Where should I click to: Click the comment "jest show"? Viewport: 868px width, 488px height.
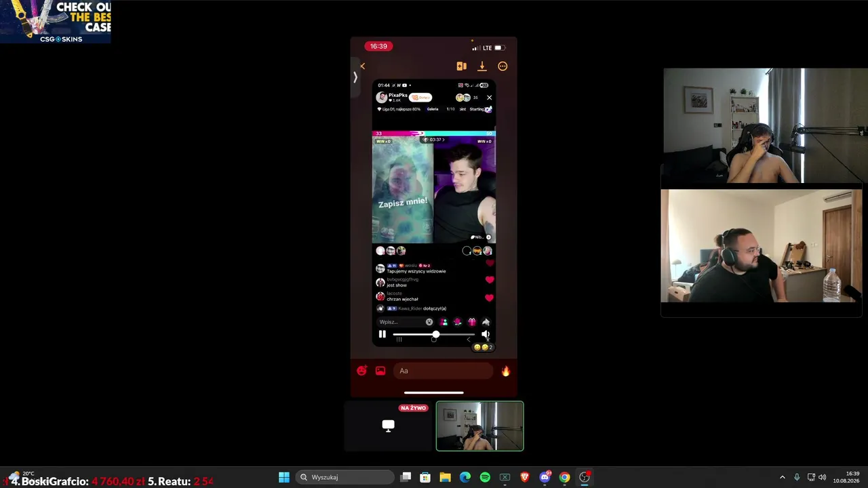397,285
